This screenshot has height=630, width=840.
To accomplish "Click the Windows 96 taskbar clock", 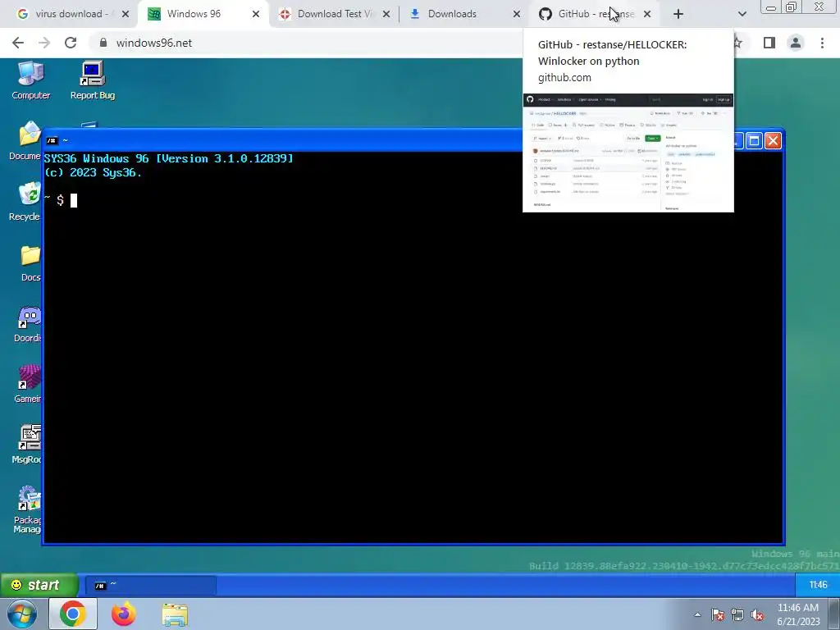I will 818,585.
